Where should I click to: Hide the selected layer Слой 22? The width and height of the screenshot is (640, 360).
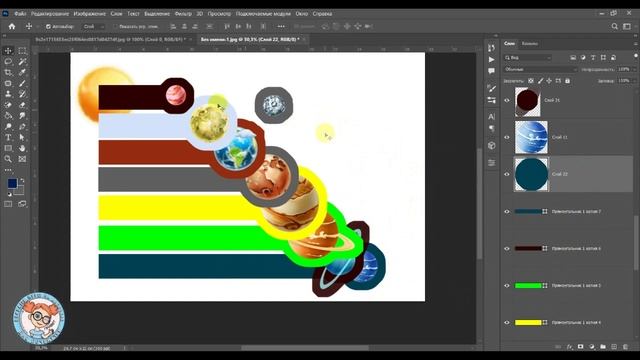coord(507,174)
